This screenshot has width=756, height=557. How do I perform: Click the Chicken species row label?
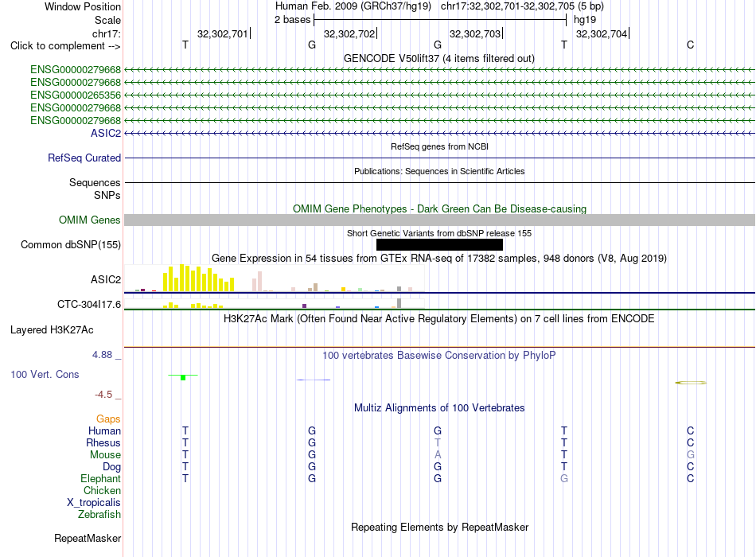(x=102, y=490)
